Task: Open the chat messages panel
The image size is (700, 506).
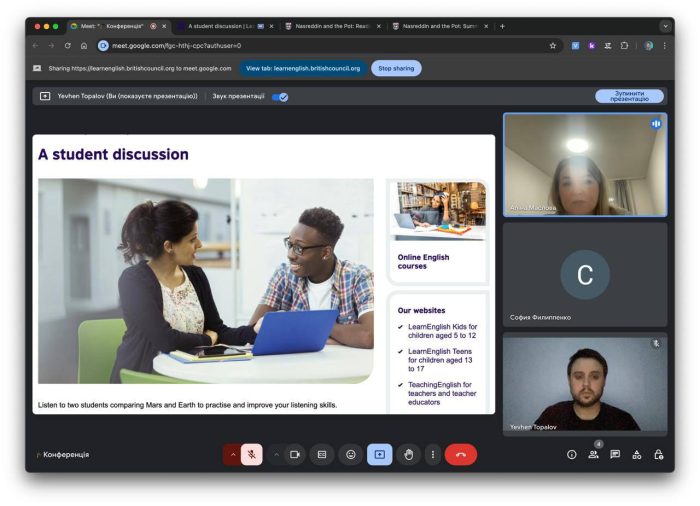Action: click(615, 454)
